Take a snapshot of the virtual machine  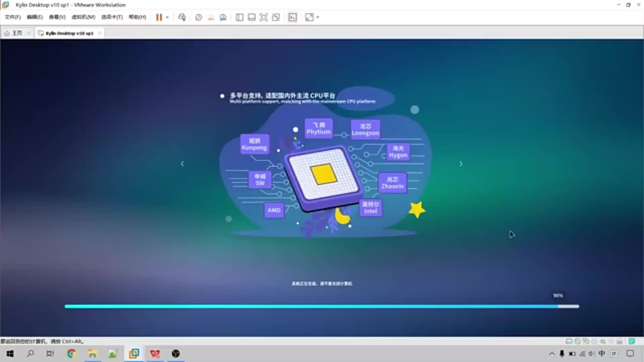click(199, 17)
